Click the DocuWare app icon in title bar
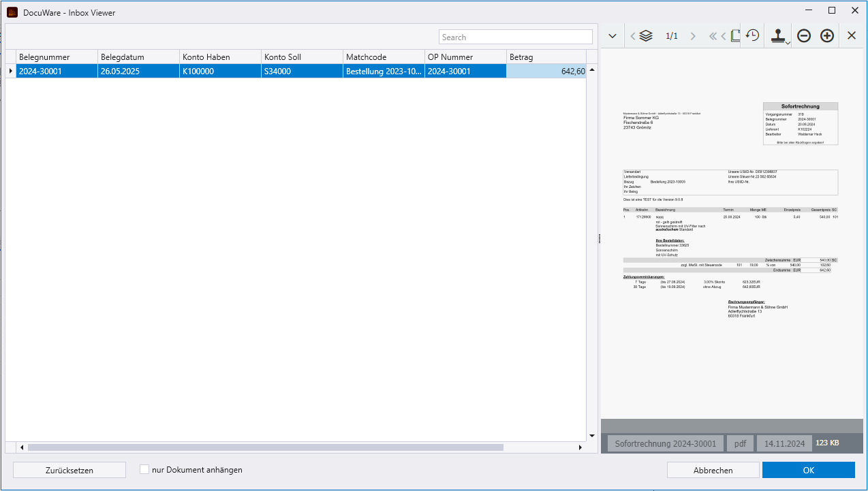 click(12, 12)
